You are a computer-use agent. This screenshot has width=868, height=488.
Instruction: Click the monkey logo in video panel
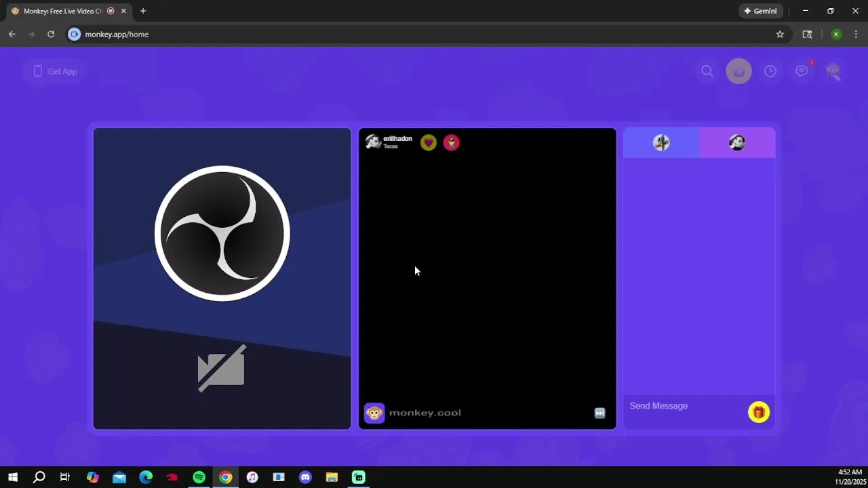tap(374, 413)
